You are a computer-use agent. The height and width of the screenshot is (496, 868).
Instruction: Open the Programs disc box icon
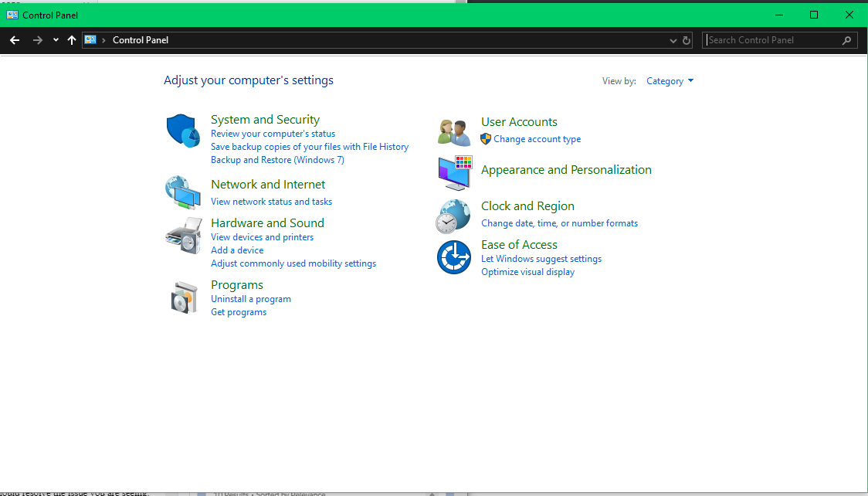pyautogui.click(x=185, y=297)
